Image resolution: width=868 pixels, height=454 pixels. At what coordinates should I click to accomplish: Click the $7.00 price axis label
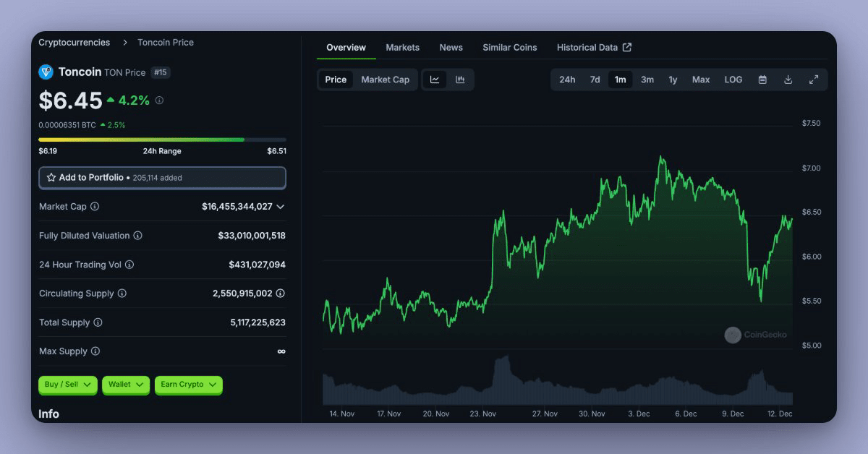coord(812,168)
